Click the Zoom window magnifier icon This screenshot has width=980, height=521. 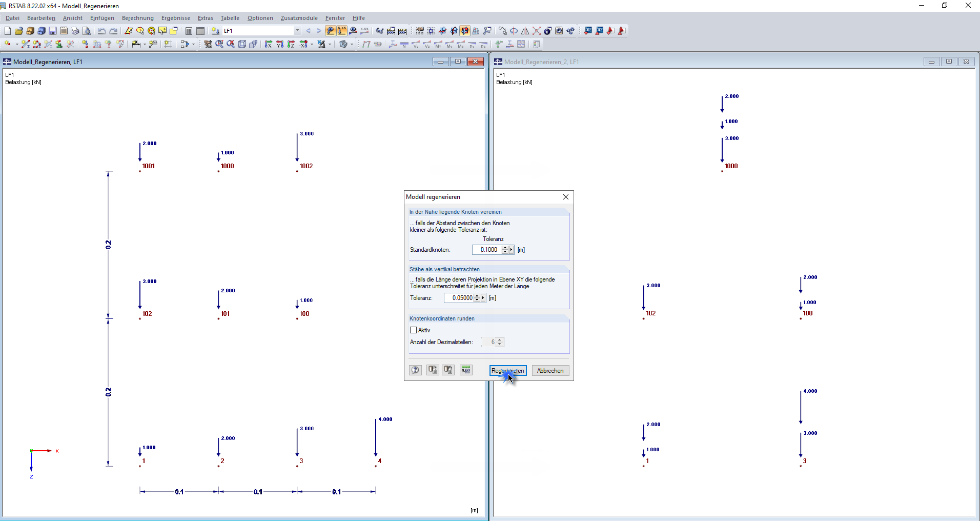tap(219, 44)
